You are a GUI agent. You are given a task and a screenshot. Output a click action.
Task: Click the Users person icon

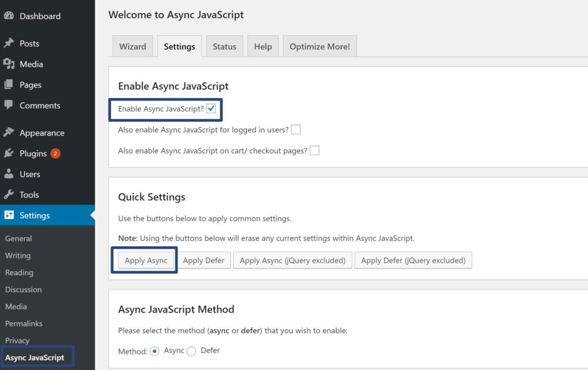[x=9, y=174]
